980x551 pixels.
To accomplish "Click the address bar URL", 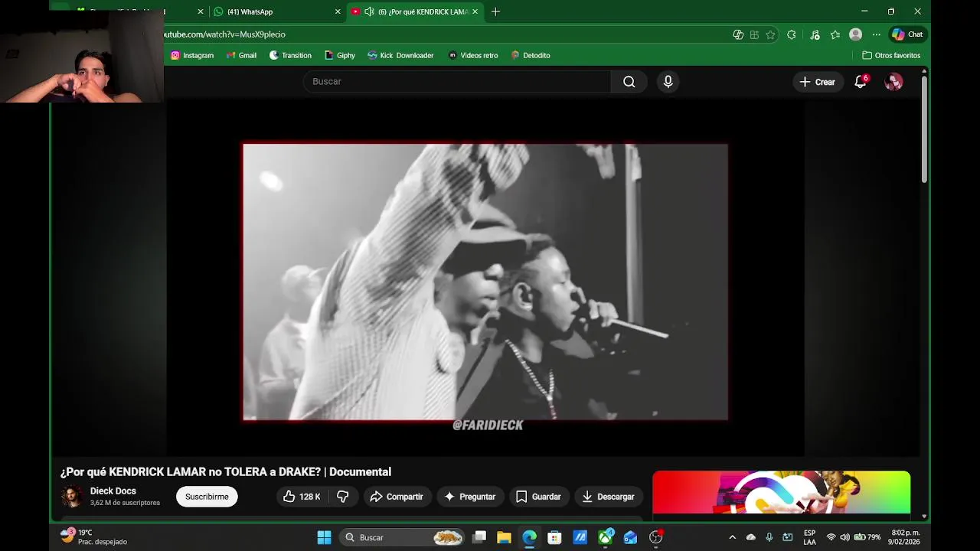I will click(224, 34).
